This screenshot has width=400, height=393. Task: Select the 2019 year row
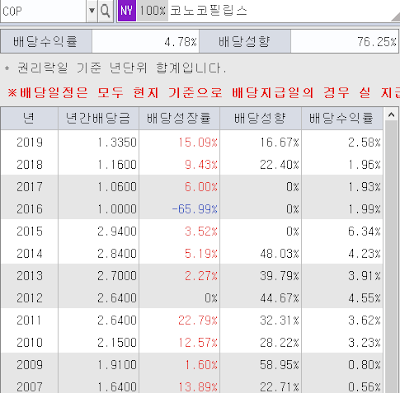pos(192,142)
